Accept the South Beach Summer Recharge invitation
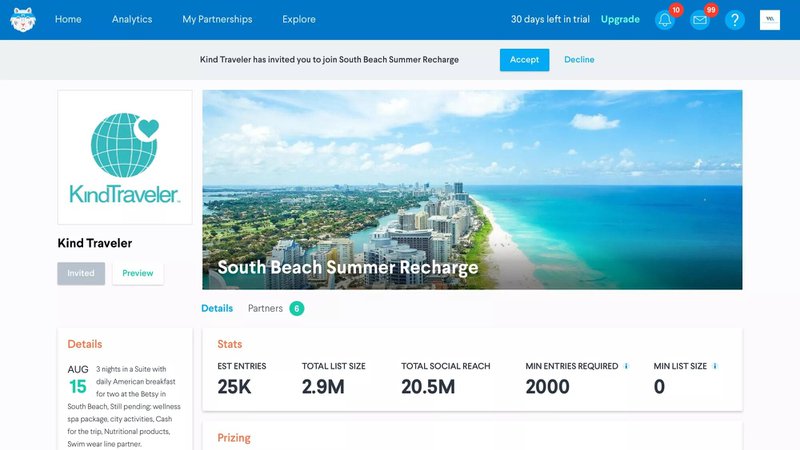Viewport: 800px width, 450px height. coord(524,60)
